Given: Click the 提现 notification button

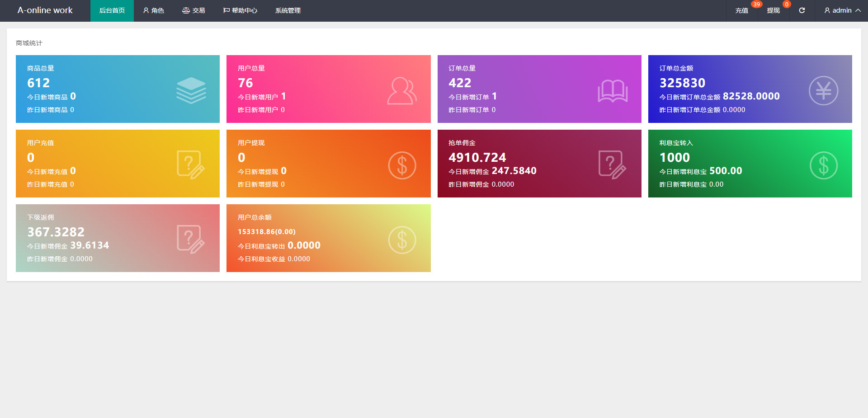Looking at the screenshot, I should (773, 10).
